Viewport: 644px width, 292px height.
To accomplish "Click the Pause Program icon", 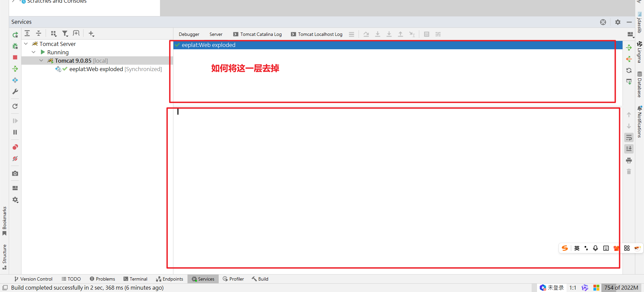I will point(15,132).
